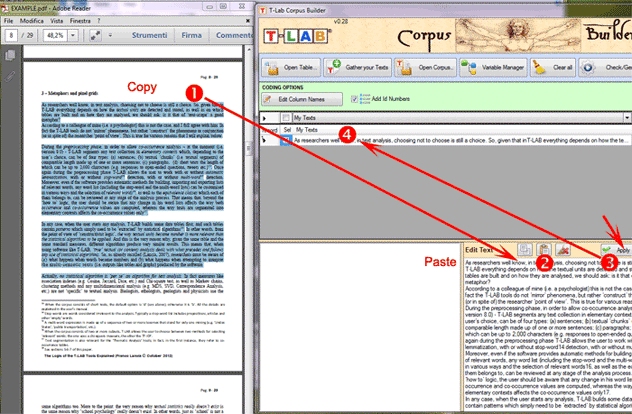Click the Adobe Reader scrollbar up arrow
The image size is (632, 414).
[x=249, y=50]
